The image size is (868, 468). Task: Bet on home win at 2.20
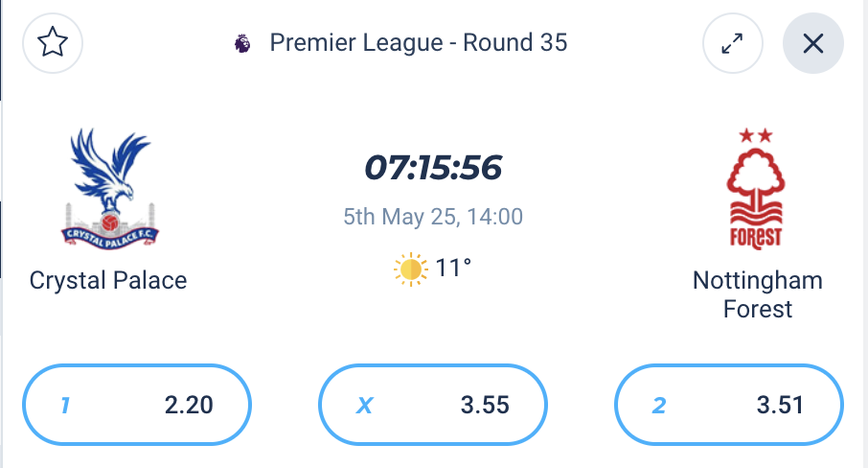tap(137, 405)
